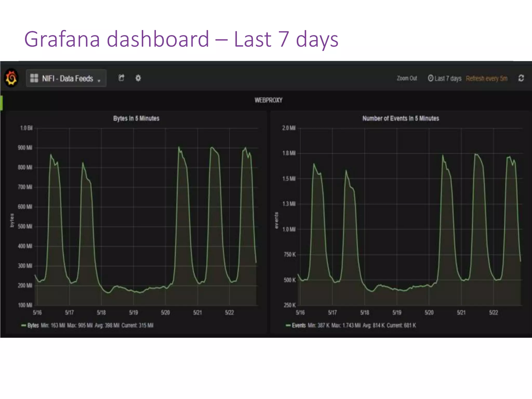Click the refresh dashboard icon

(521, 78)
